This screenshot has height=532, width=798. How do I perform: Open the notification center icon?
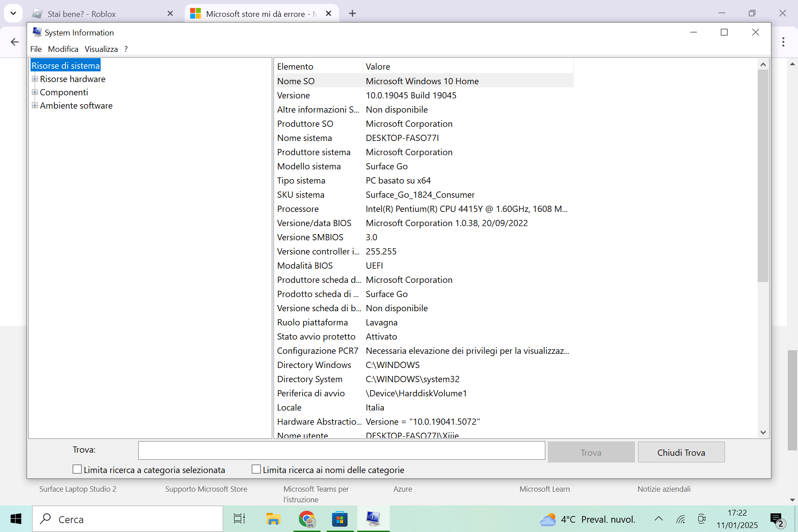(777, 520)
